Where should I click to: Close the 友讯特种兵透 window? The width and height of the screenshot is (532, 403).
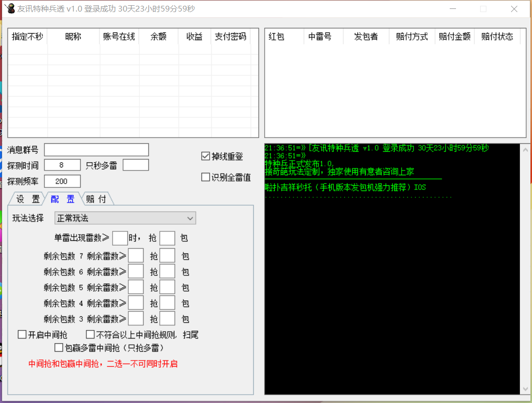click(514, 9)
